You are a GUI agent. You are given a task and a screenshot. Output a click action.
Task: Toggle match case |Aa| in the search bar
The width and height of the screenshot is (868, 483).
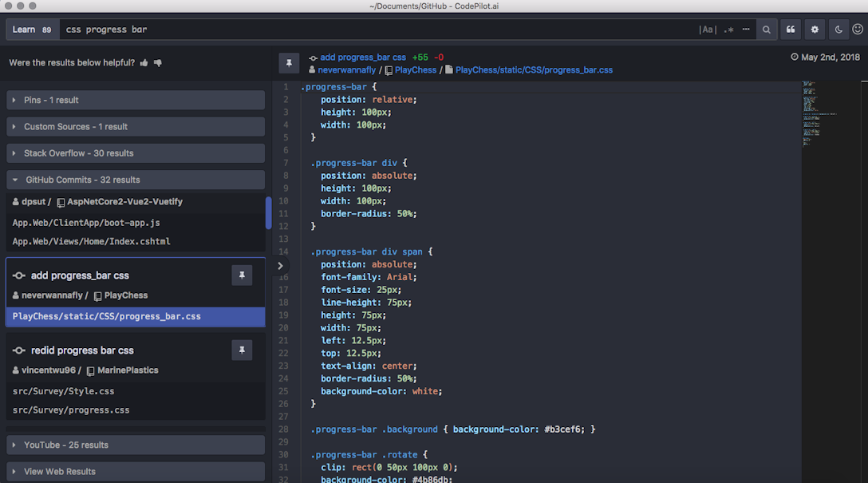pos(707,29)
